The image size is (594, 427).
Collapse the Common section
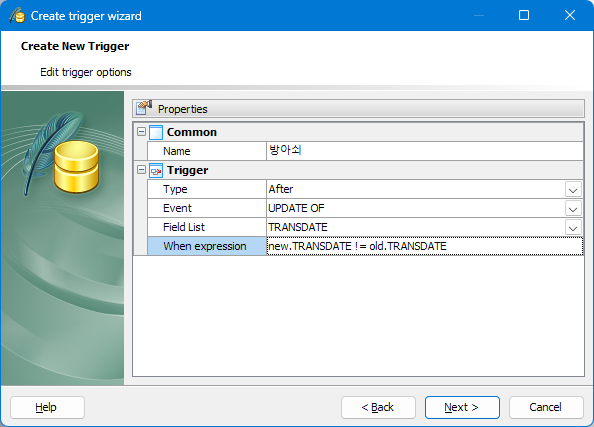pos(141,132)
